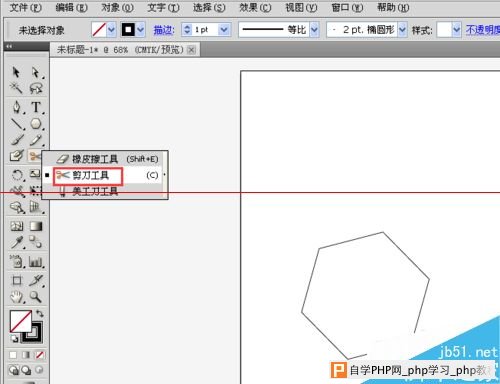Expand the 样式 style dropdown arrow
The width and height of the screenshot is (500, 384).
coord(456,30)
